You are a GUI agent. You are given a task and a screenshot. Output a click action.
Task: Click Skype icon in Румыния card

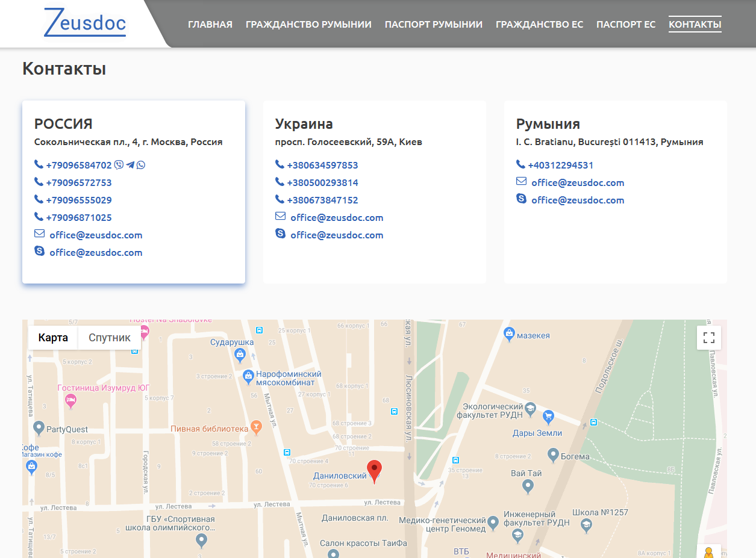coord(521,198)
